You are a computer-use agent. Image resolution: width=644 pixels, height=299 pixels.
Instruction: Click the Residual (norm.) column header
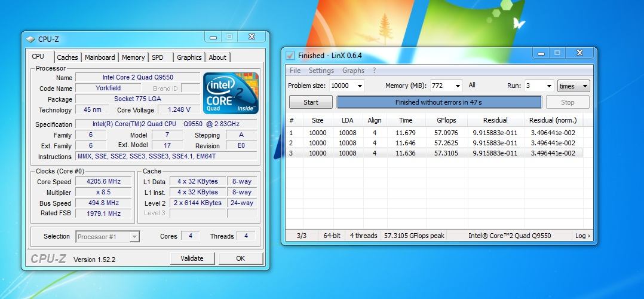coord(553,120)
